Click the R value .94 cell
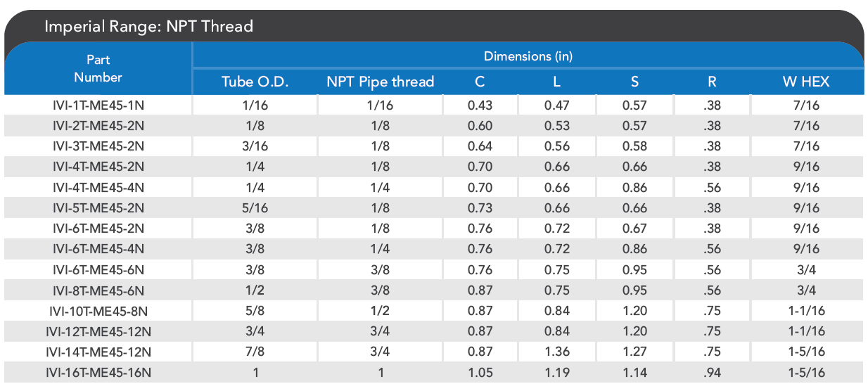Viewport: 868px width, 391px height. (712, 373)
